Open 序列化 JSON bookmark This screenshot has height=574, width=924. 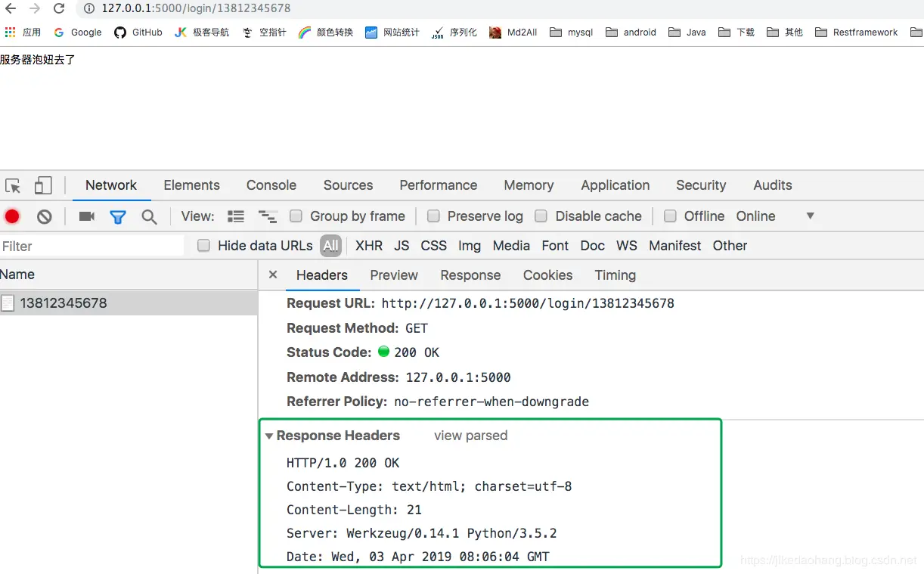pos(454,33)
